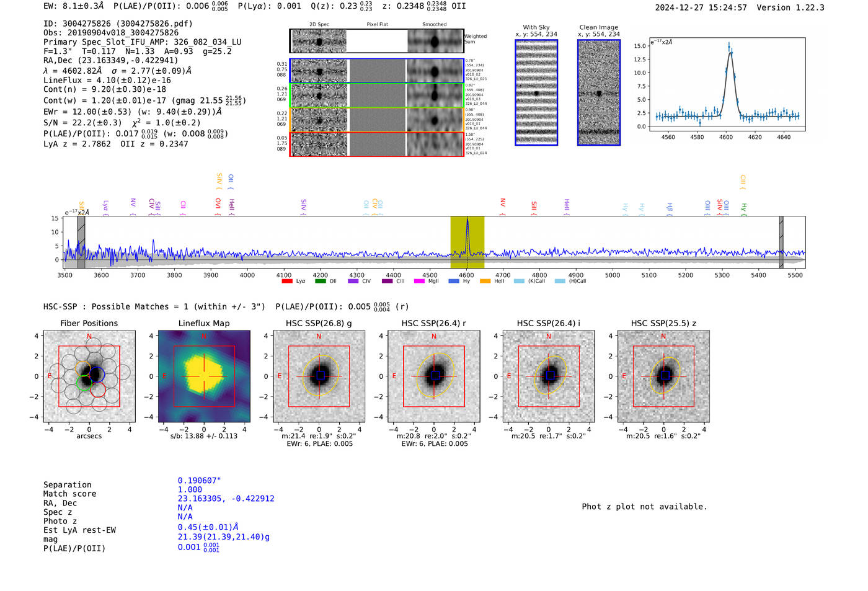Select the red-bordered fiber spectrum row
The image size is (868, 591).
click(377, 144)
